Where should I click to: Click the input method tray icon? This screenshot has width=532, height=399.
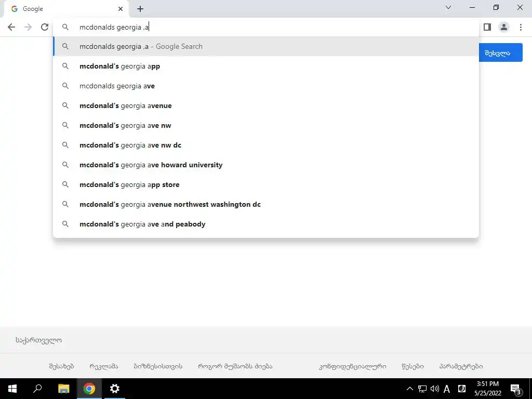pyautogui.click(x=461, y=389)
